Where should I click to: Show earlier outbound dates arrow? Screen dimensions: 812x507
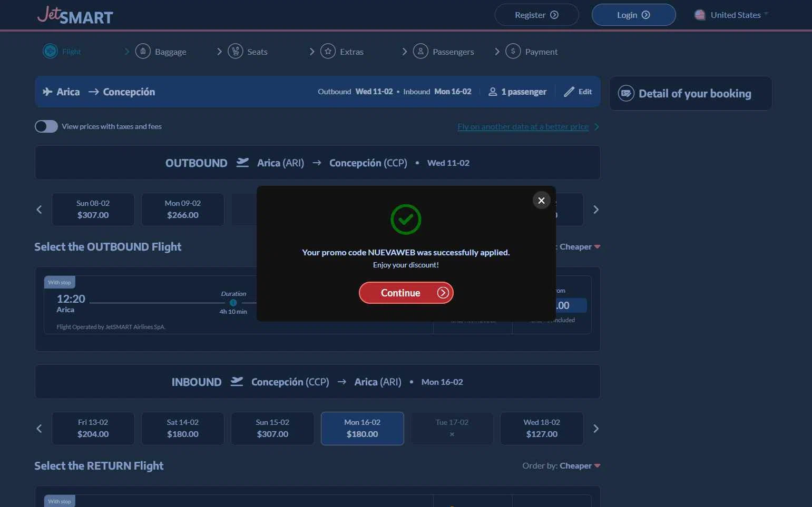click(39, 210)
